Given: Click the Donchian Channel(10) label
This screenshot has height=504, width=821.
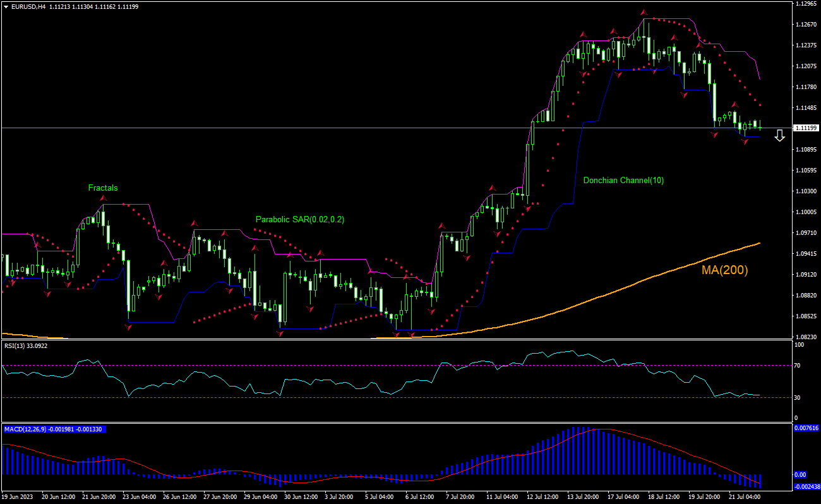Looking at the screenshot, I should (x=623, y=180).
